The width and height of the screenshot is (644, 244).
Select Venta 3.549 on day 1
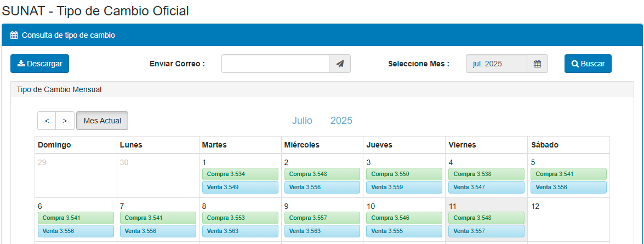pyautogui.click(x=240, y=188)
